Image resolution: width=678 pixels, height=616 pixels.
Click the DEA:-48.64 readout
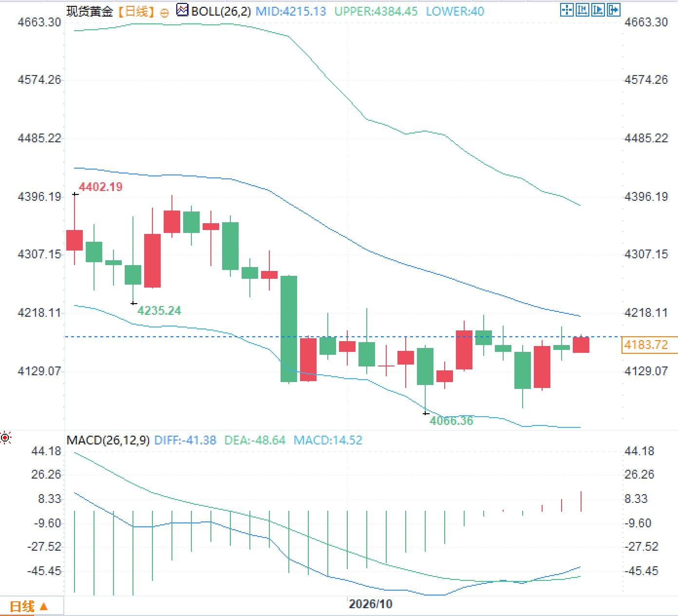pyautogui.click(x=255, y=441)
